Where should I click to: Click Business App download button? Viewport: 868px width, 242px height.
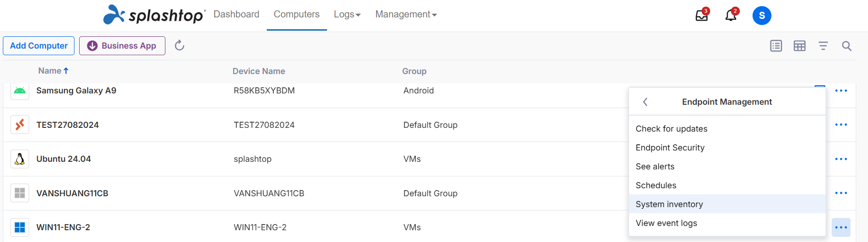coord(122,46)
